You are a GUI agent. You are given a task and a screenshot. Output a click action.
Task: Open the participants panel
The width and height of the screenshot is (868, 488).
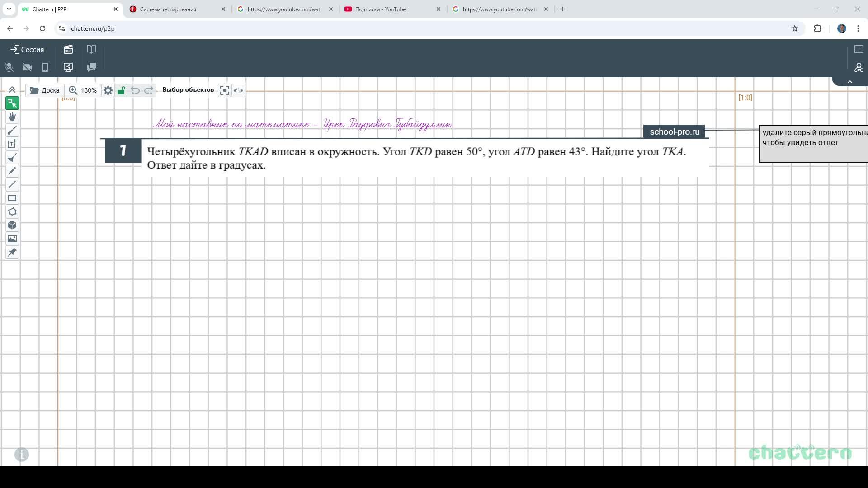pos(859,67)
